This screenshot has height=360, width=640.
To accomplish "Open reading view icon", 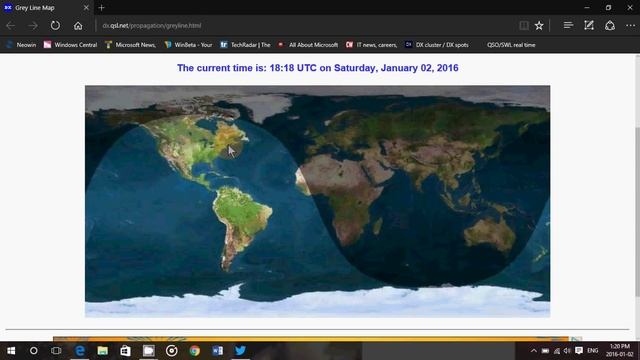I will pos(524,25).
